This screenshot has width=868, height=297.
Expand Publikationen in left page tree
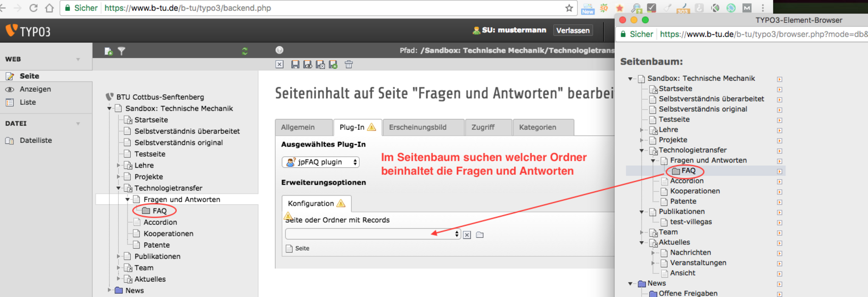pos(119,256)
